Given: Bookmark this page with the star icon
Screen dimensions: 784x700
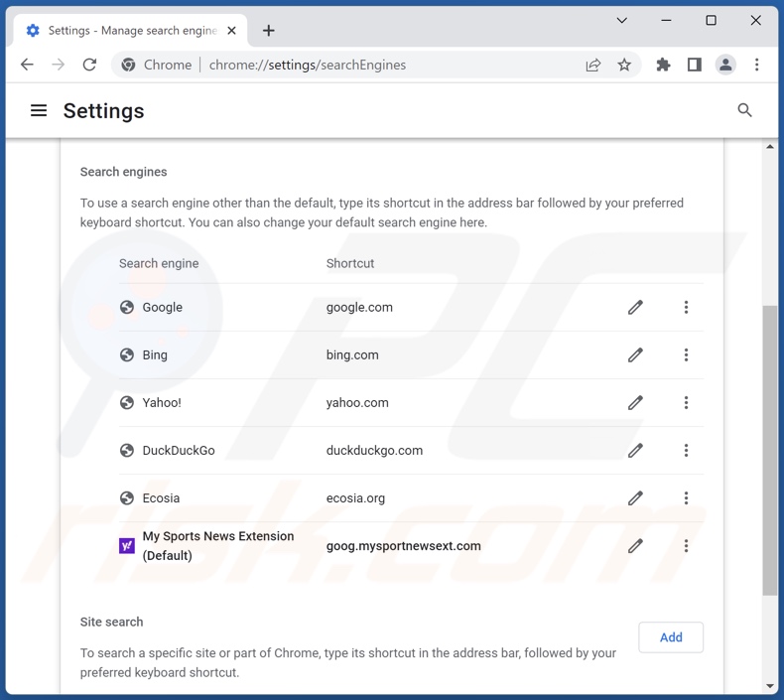Looking at the screenshot, I should coord(624,65).
